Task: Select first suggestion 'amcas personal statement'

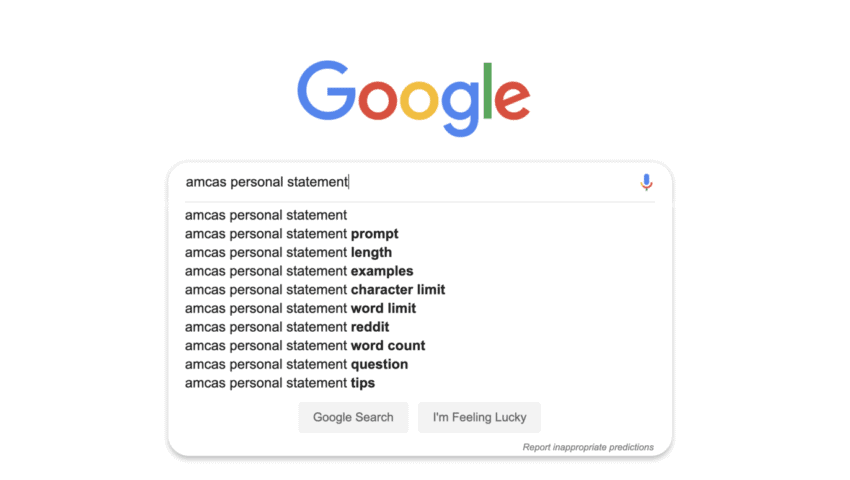Action: pos(266,215)
